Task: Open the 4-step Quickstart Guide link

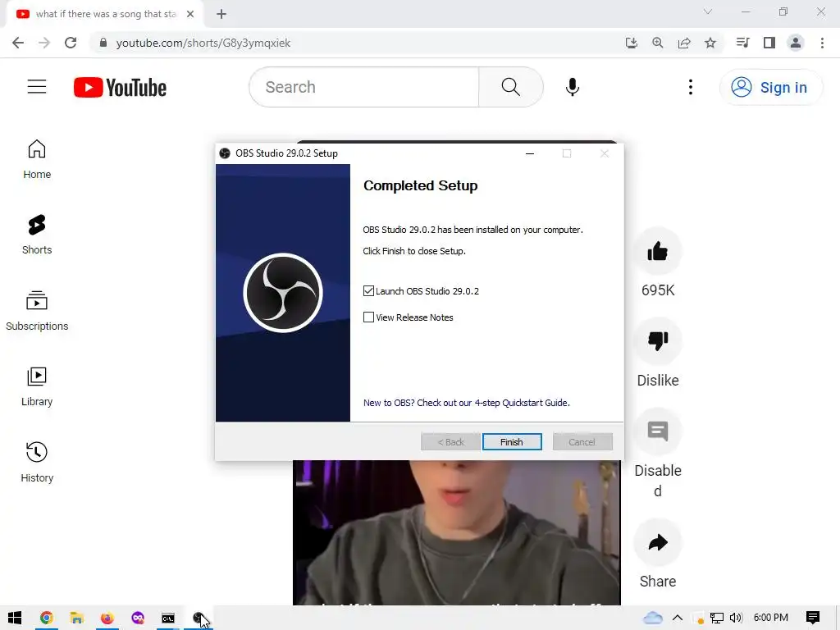Action: 466,403
